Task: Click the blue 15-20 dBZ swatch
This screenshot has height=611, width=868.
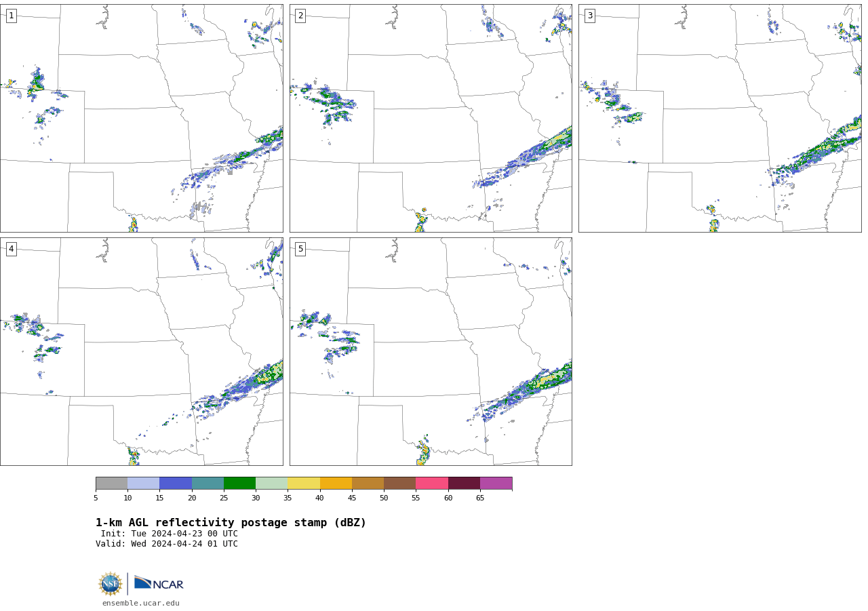Action: click(x=176, y=484)
